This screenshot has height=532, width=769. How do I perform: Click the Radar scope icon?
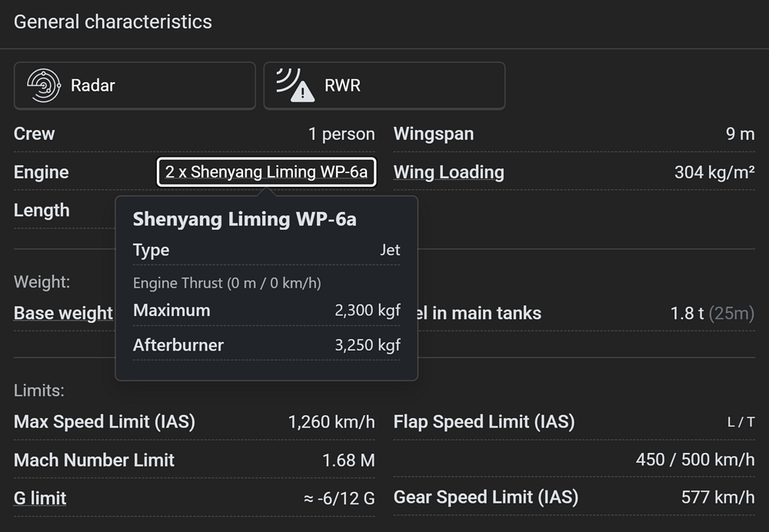pos(44,85)
